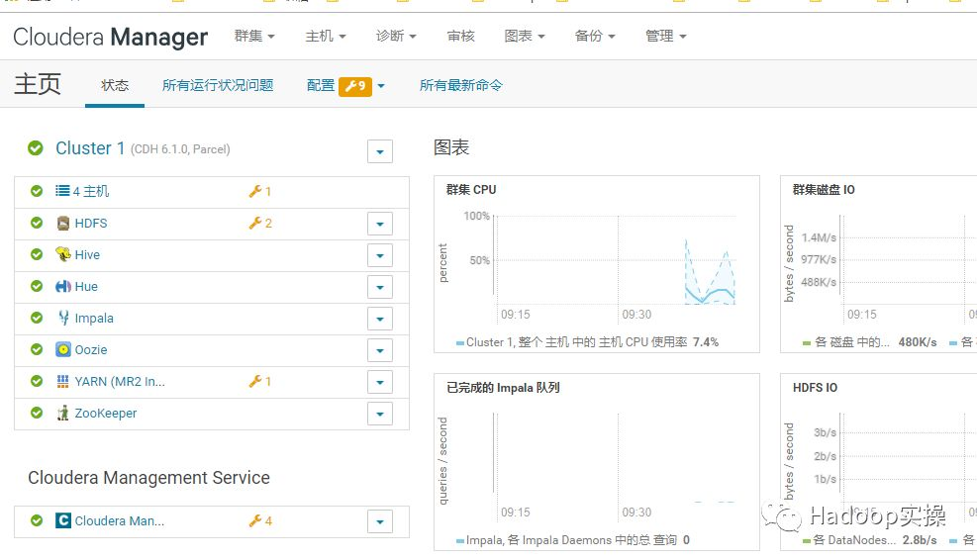Open the Hive service link
The height and width of the screenshot is (560, 977).
(x=87, y=255)
